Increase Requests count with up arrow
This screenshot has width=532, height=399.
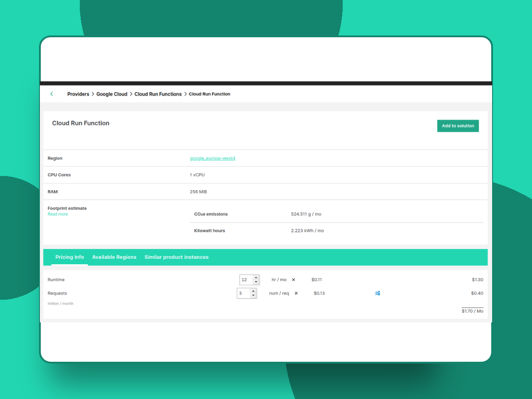(x=253, y=291)
